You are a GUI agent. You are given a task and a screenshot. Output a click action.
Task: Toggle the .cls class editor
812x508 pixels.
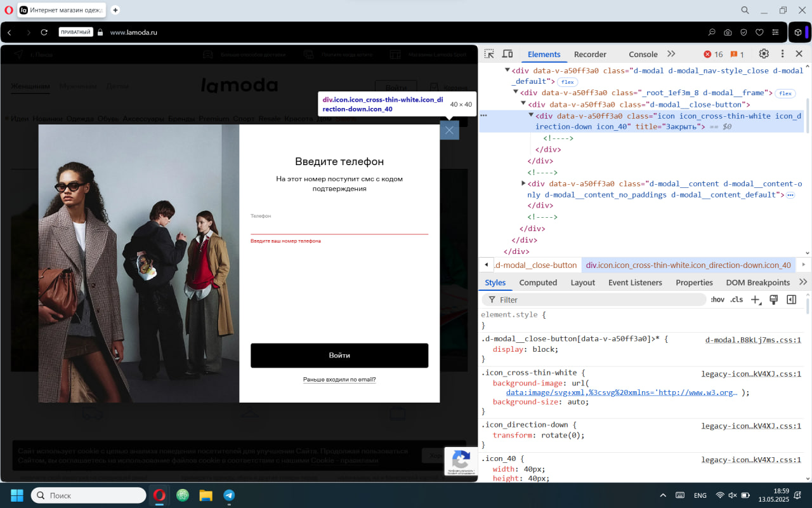click(x=737, y=299)
